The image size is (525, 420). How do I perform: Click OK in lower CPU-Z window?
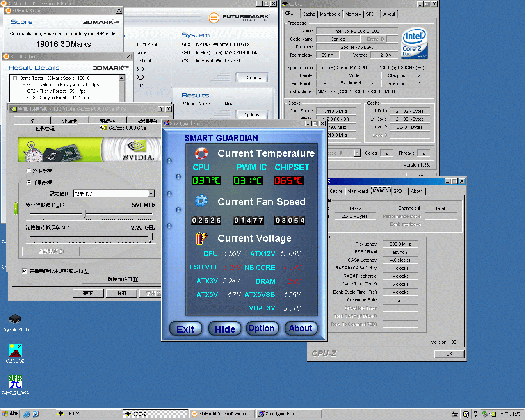[x=449, y=354]
